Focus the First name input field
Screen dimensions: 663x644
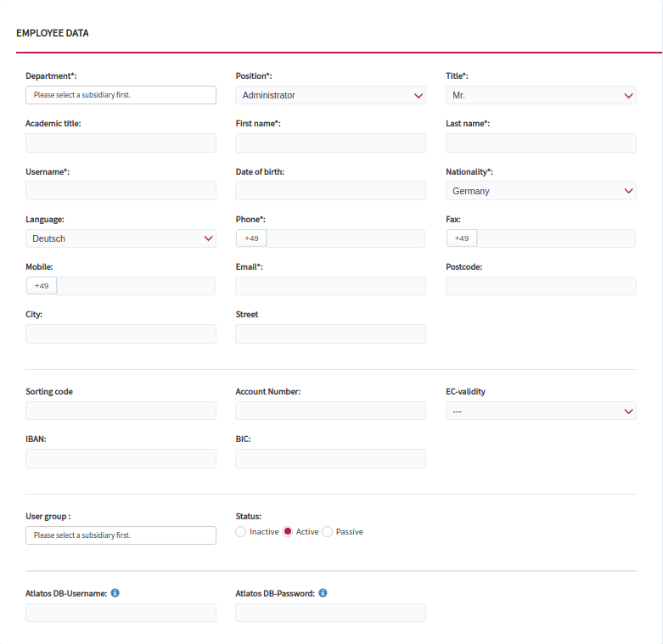(331, 143)
